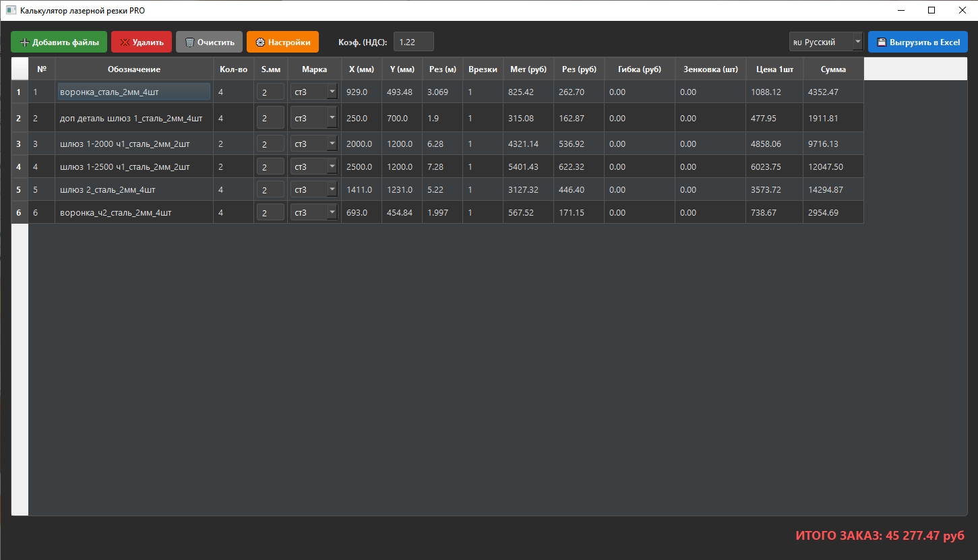The image size is (978, 560).
Task: Click the trash bin icon on Очистить
Action: pyautogui.click(x=189, y=42)
